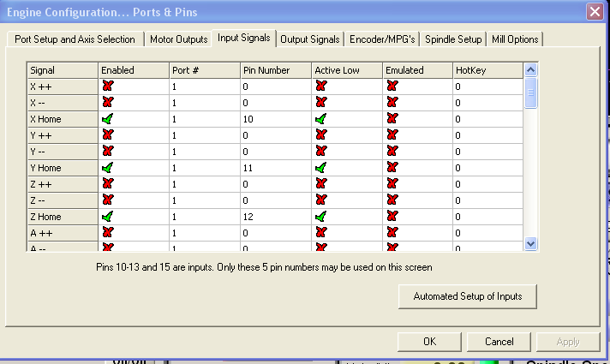The height and width of the screenshot is (364, 610).
Task: Click the X Home Enabled green checkmark
Action: tap(107, 119)
